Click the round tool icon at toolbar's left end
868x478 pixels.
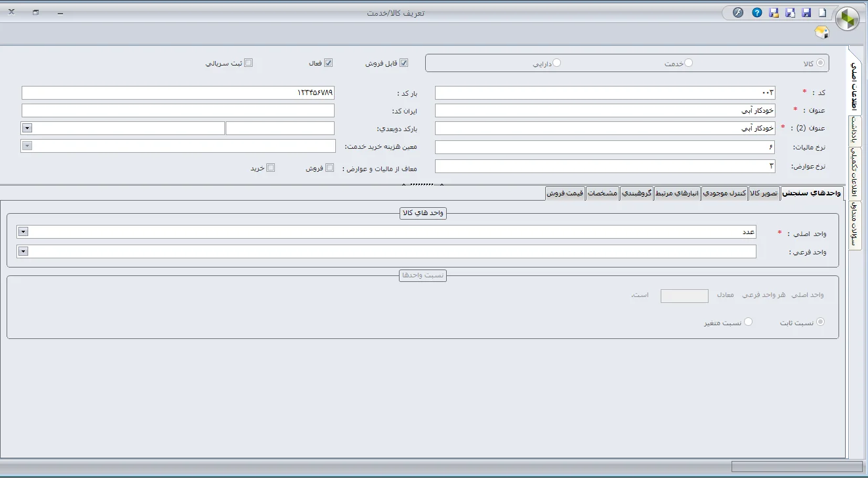[738, 12]
